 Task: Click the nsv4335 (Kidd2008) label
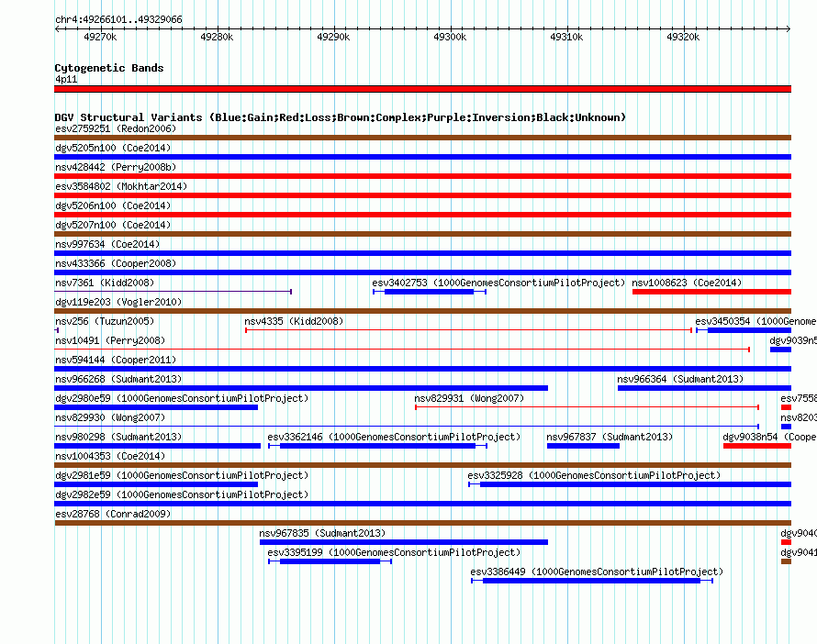(294, 321)
